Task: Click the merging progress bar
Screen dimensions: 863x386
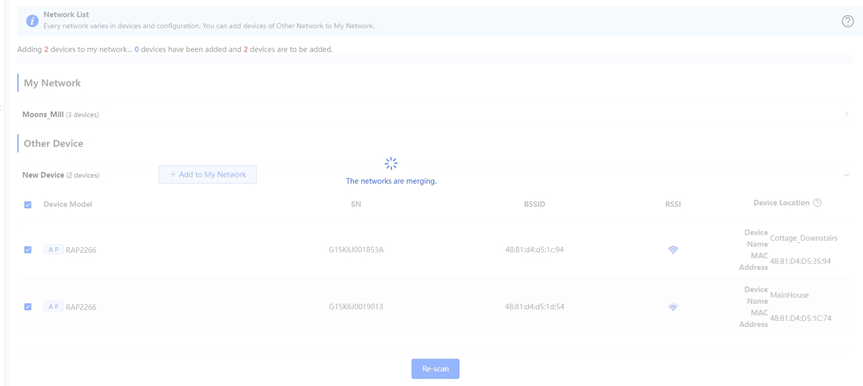Action: pyautogui.click(x=435, y=59)
